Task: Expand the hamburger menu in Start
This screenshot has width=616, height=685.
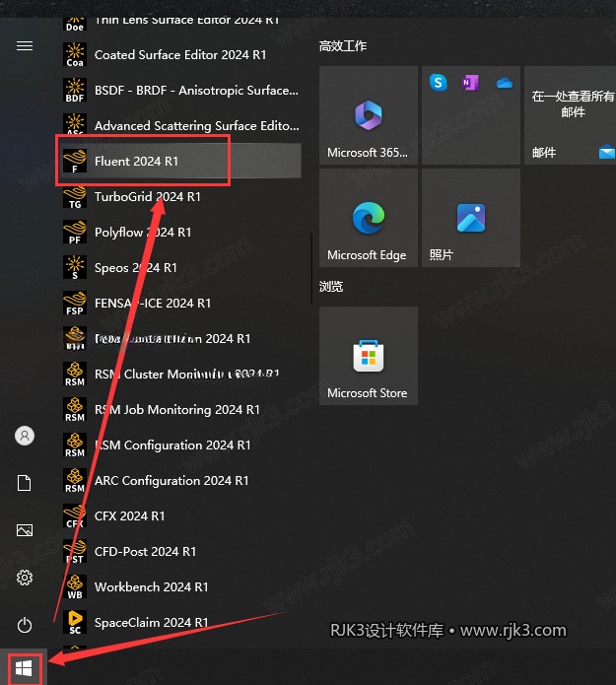Action: [25, 46]
